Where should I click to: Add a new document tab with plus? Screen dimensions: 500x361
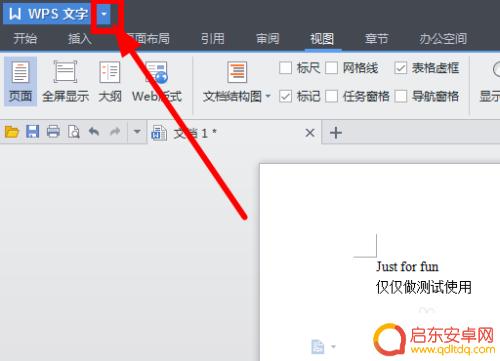click(x=336, y=133)
